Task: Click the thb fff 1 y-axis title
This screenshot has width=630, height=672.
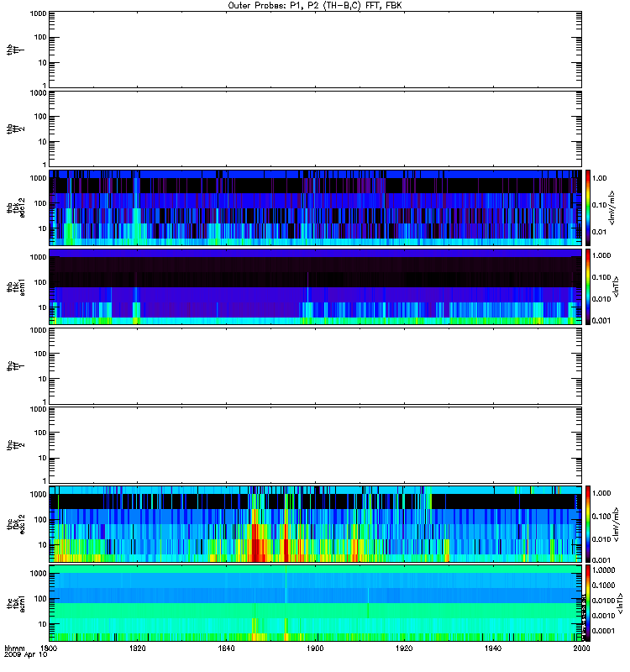Action: point(16,50)
